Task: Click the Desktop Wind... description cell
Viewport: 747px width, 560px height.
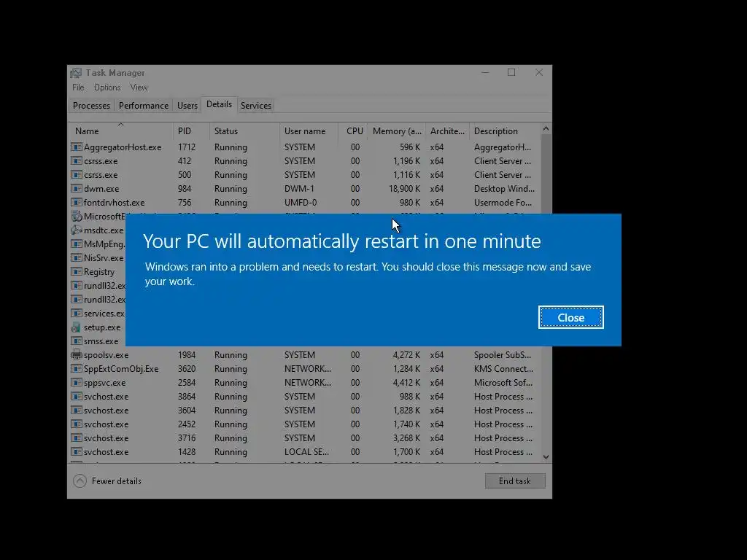Action: tap(504, 189)
